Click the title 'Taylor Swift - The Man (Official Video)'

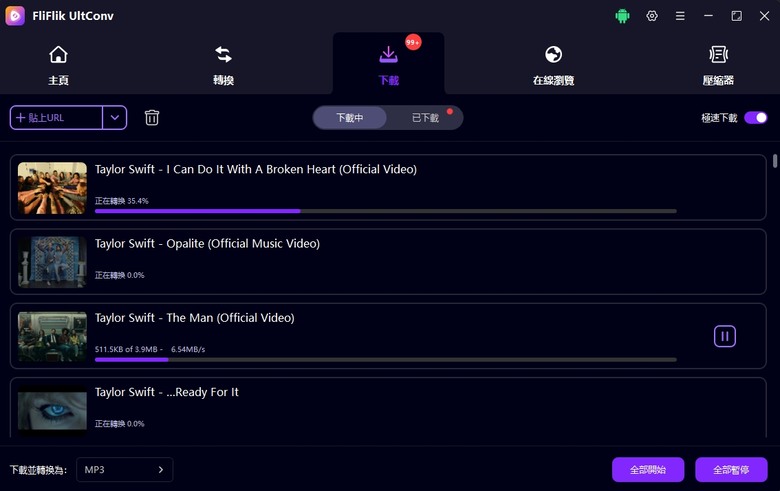tap(195, 318)
